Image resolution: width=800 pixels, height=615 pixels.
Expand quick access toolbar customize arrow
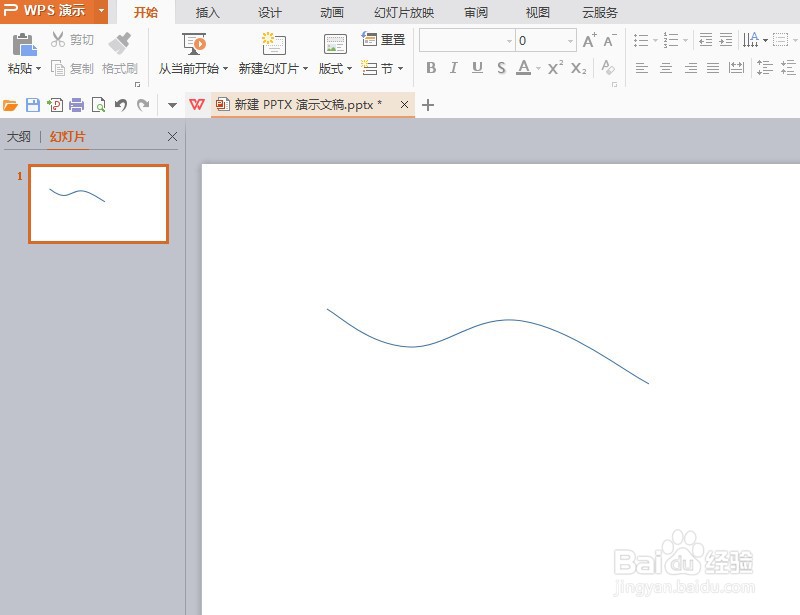[172, 106]
